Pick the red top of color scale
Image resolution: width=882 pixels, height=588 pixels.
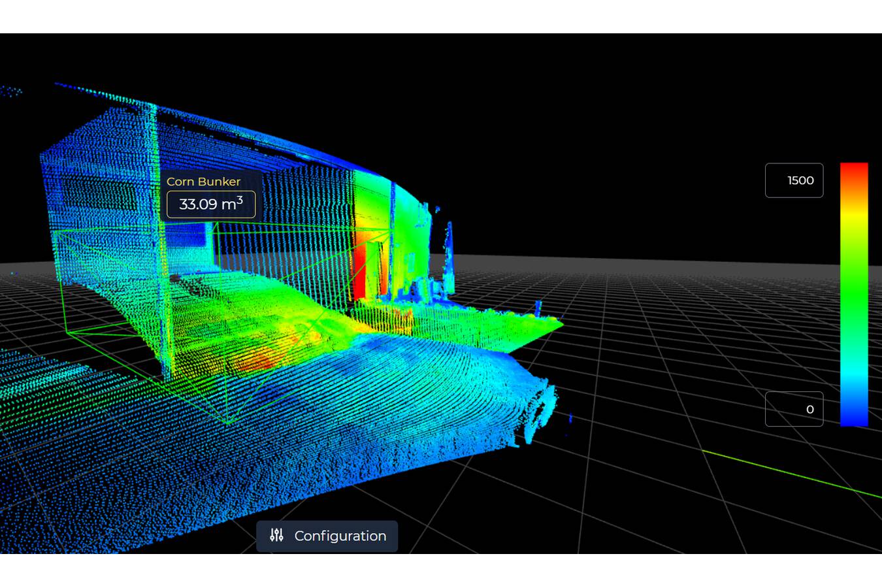click(x=853, y=171)
